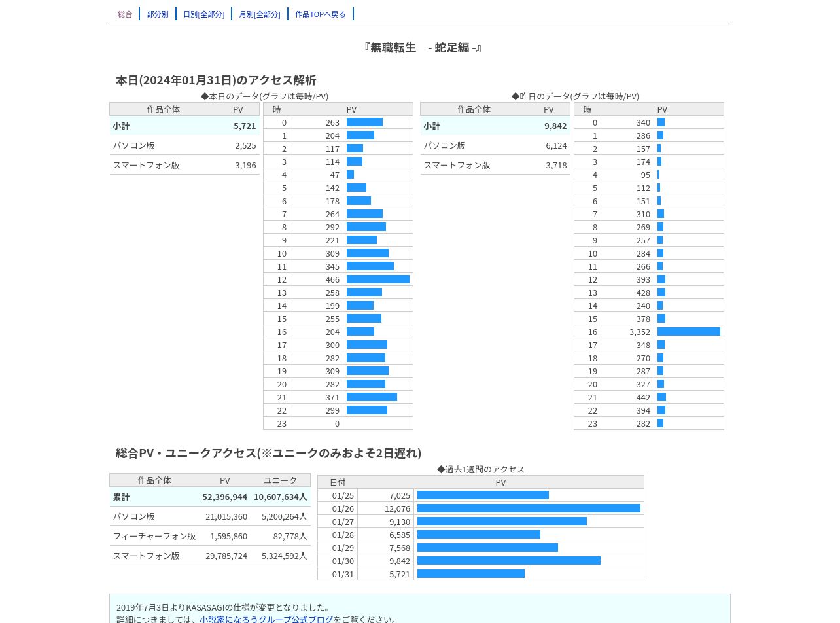Open the 総合 tab

point(125,14)
